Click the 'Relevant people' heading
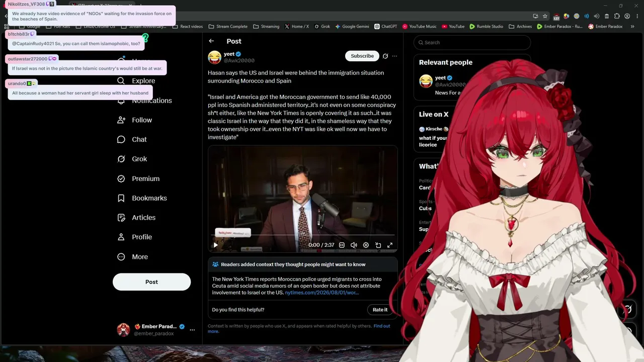The image size is (644, 362). coord(446,62)
